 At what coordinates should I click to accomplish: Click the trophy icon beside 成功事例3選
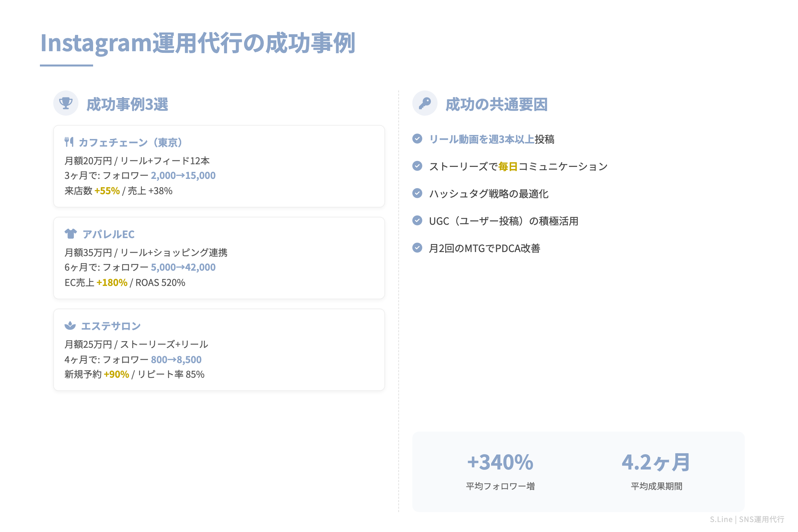[x=66, y=102]
